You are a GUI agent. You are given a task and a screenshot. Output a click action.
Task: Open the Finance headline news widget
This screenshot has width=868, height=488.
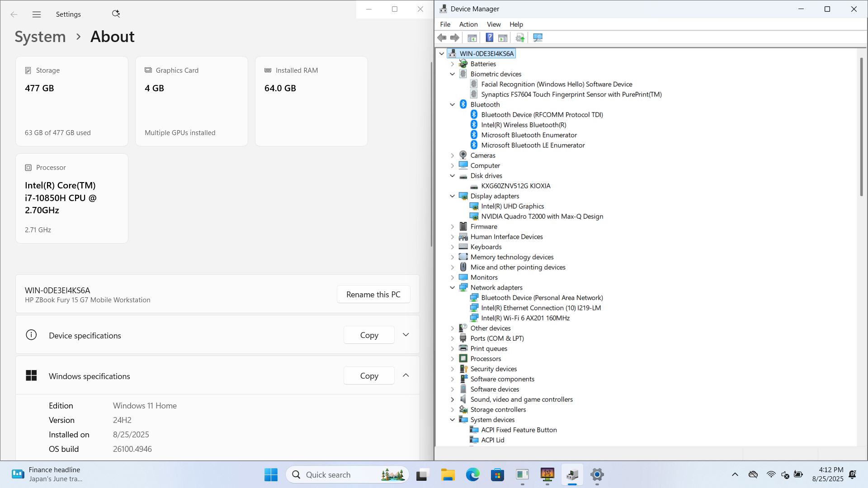(x=47, y=474)
